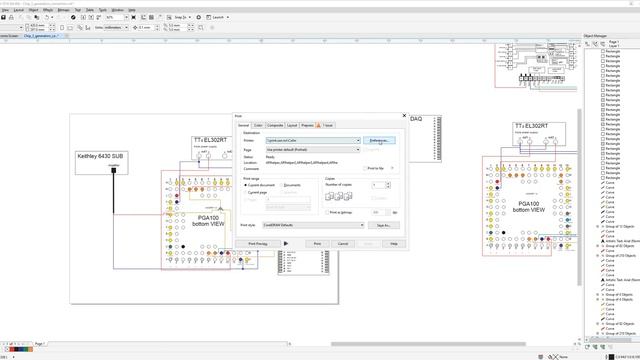Select the Current document radio button
The width and height of the screenshot is (640, 360).
tap(246, 185)
